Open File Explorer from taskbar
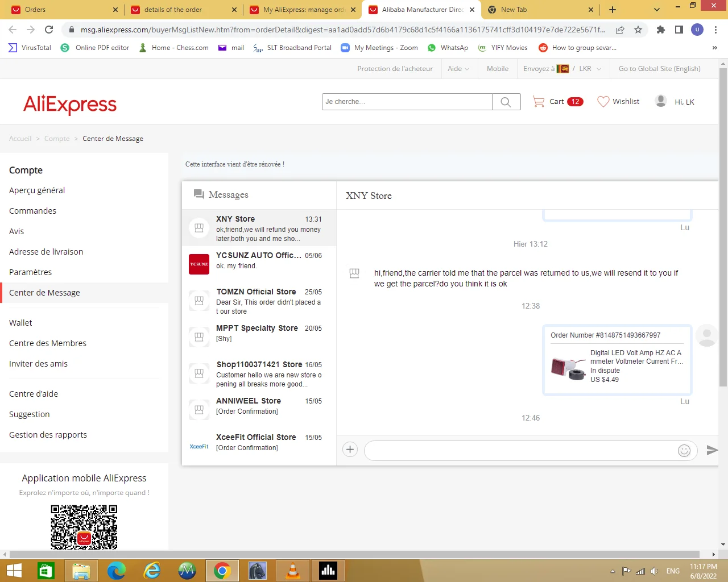This screenshot has width=728, height=582. coord(81,571)
